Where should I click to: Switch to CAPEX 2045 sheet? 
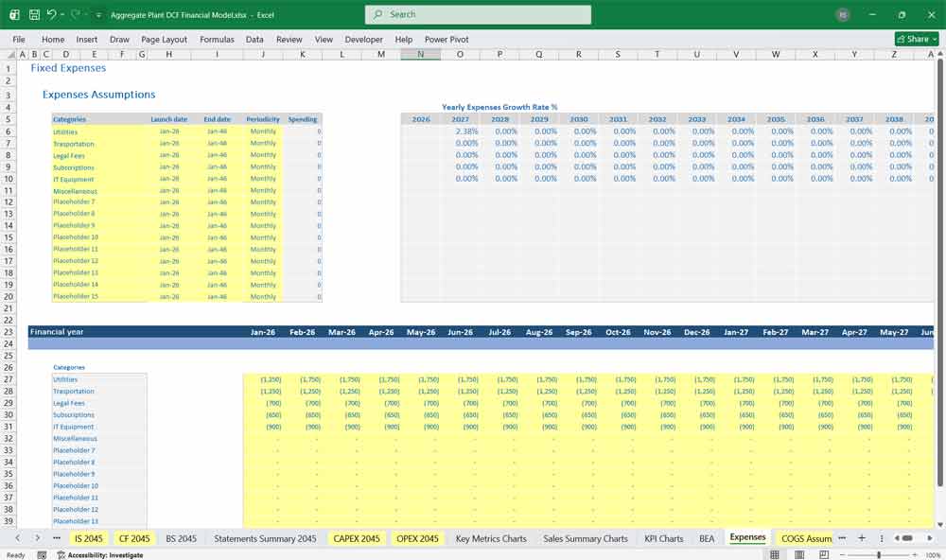click(x=357, y=538)
